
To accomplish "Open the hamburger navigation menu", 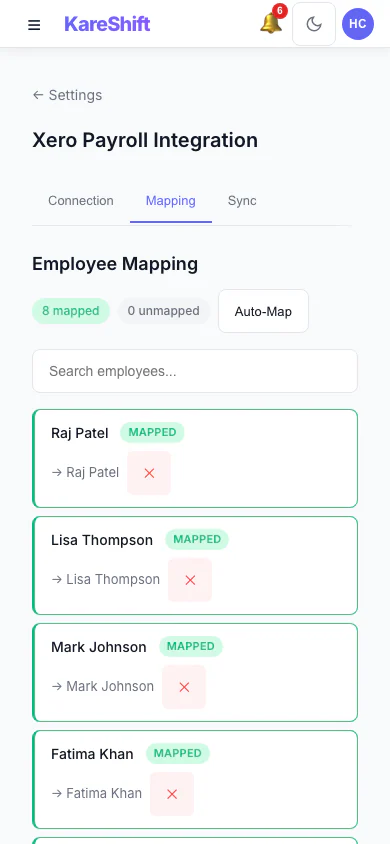I will pos(34,25).
